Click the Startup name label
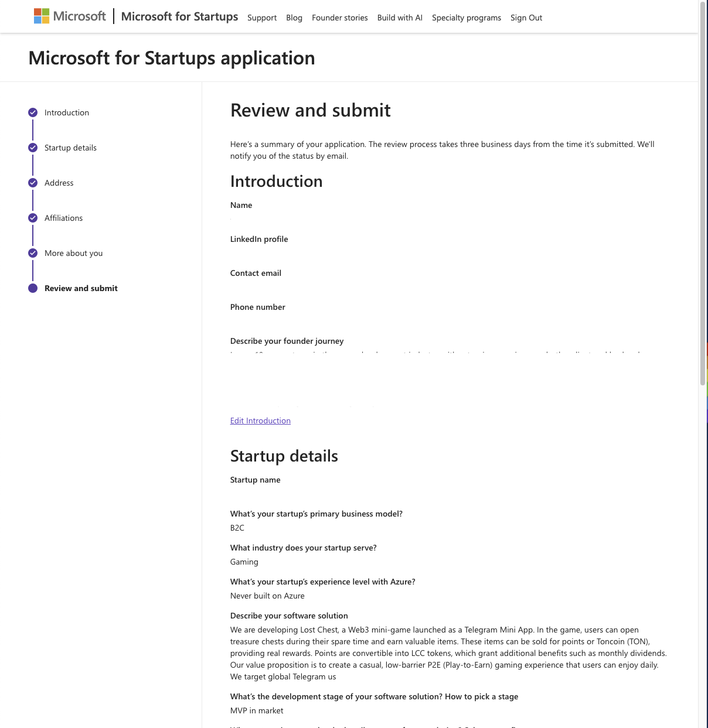This screenshot has width=708, height=728. pos(255,480)
